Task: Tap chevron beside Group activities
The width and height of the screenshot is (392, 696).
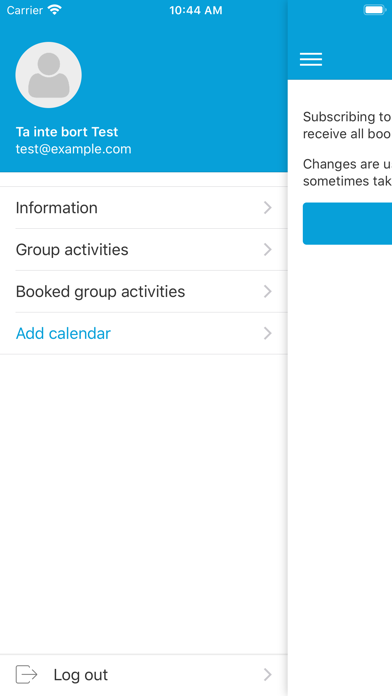Action: (268, 249)
